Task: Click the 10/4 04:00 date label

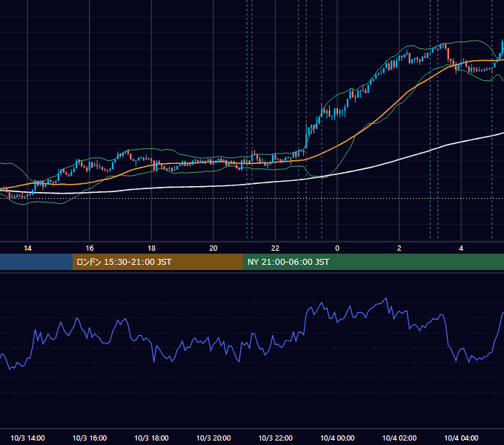Action: click(461, 438)
